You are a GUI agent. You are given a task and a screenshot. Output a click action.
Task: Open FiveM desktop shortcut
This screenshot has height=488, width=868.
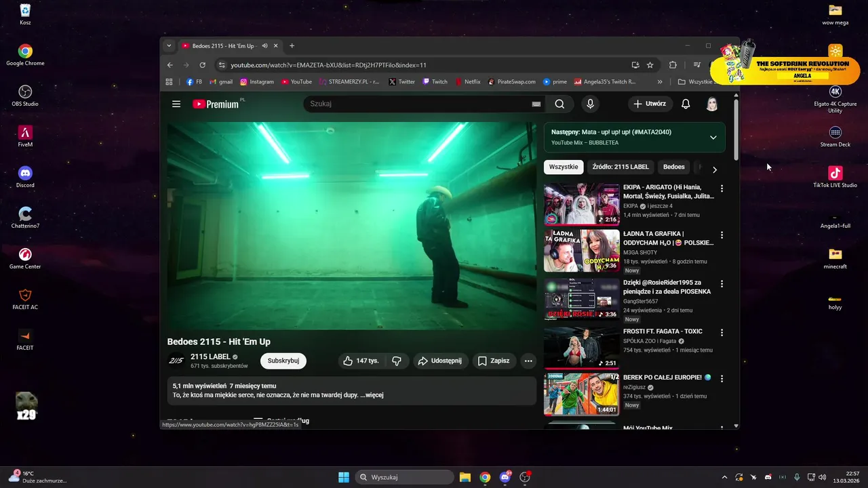tap(25, 136)
